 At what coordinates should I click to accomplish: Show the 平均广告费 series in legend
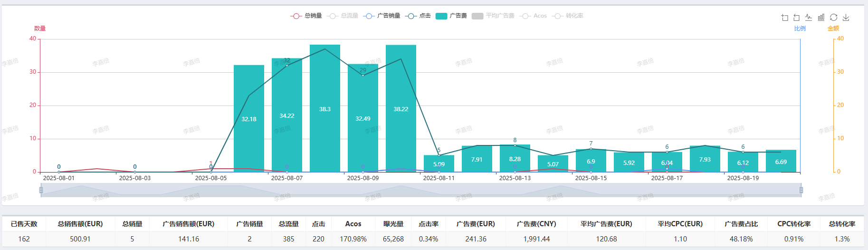pos(493,16)
